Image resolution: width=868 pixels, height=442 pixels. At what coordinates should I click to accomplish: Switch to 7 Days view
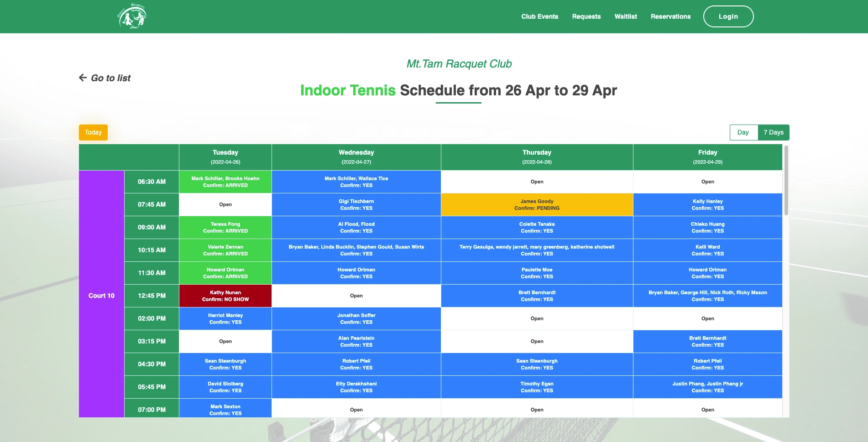pyautogui.click(x=774, y=132)
